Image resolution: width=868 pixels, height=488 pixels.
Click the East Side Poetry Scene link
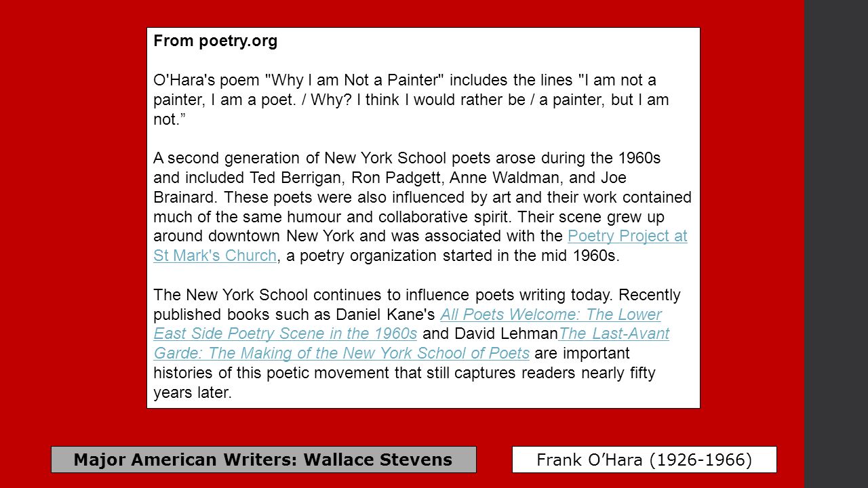click(x=285, y=333)
